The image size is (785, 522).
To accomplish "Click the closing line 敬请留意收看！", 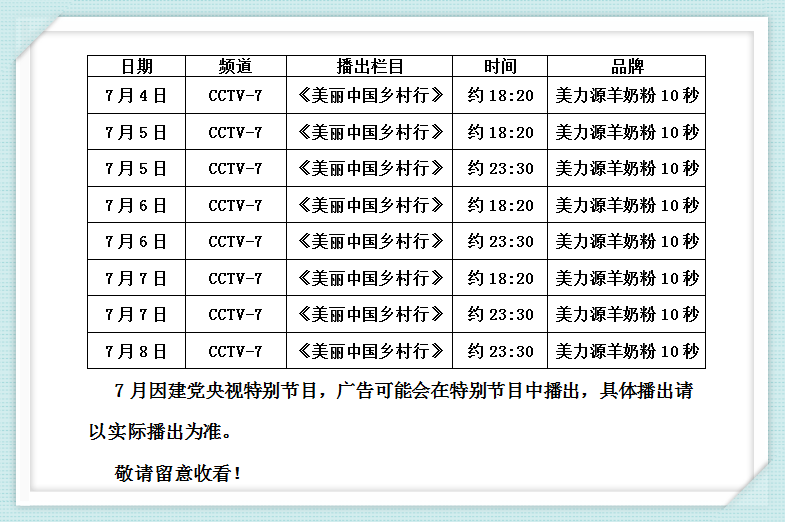I will (178, 473).
